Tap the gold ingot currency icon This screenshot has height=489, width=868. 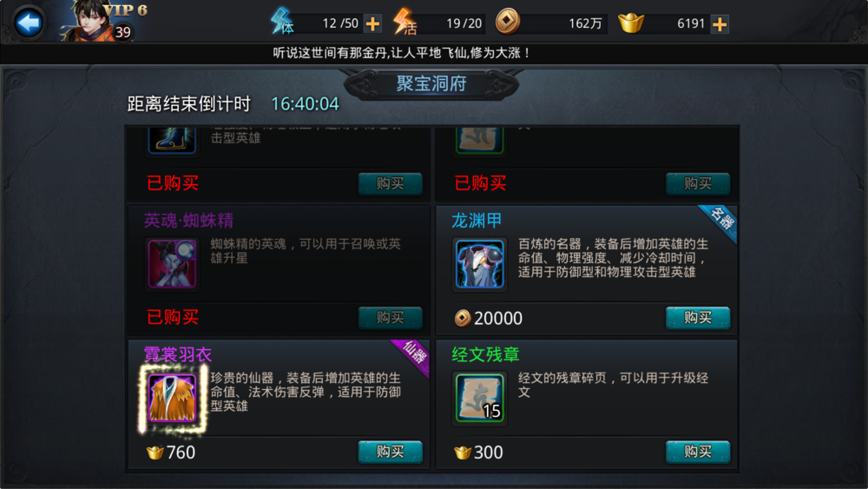[630, 23]
